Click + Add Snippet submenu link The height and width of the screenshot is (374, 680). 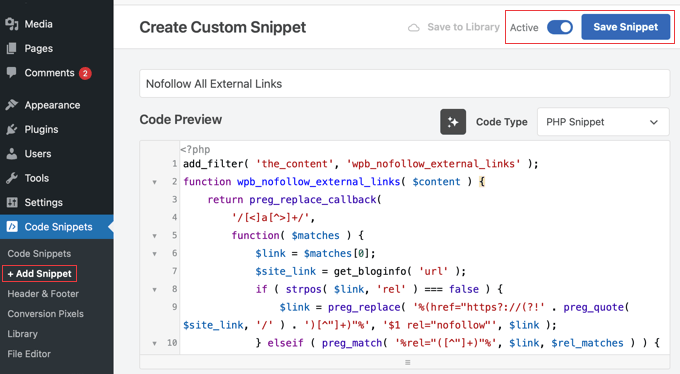coord(39,274)
